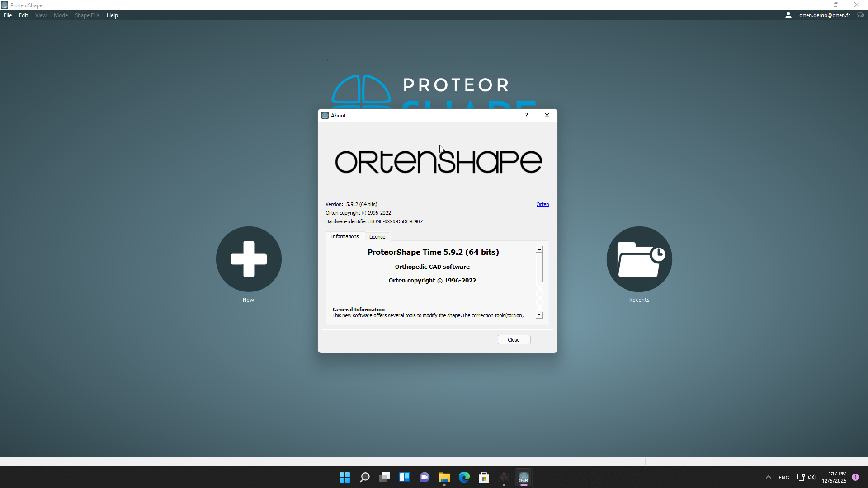Open the Mode menu
This screenshot has width=868, height=488.
coord(61,15)
